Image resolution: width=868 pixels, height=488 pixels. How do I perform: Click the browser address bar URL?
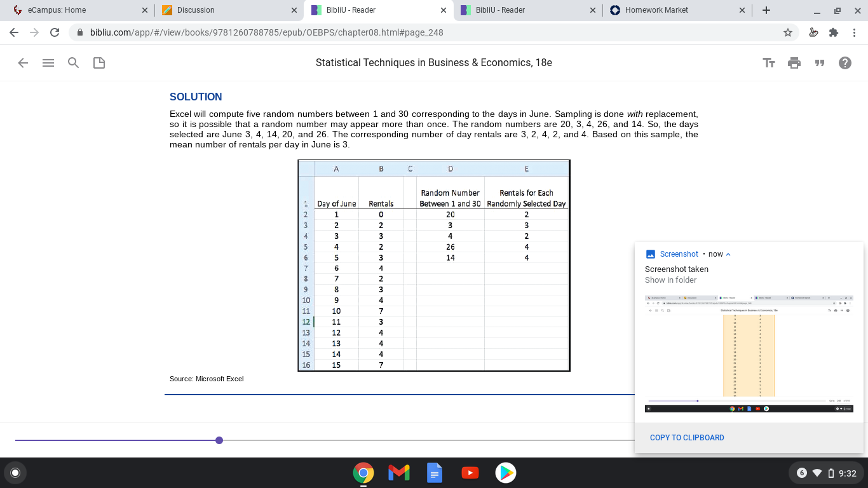[x=267, y=32]
